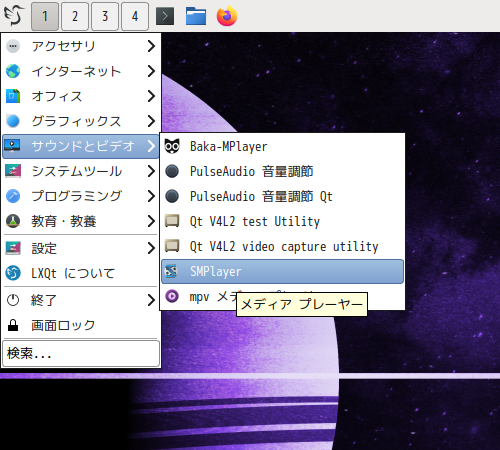Image resolution: width=500 pixels, height=450 pixels.
Task: Expand the プログラミング submenu arrow
Action: pos(151,196)
